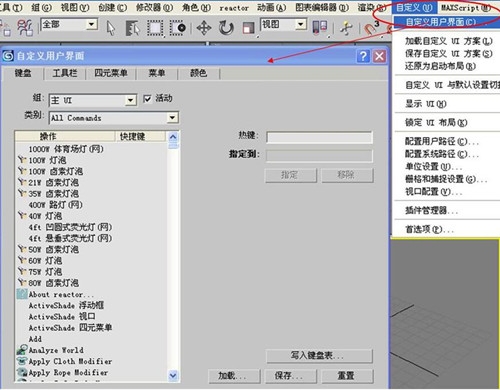Viewport: 500px width, 390px height.
Task: Click the 加载 button in the dialog
Action: coord(234,376)
